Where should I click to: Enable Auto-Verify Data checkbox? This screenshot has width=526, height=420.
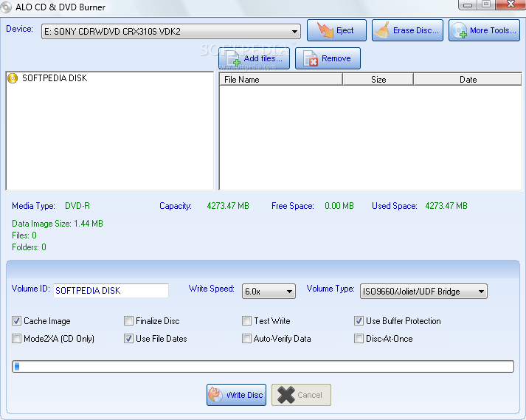(246, 338)
